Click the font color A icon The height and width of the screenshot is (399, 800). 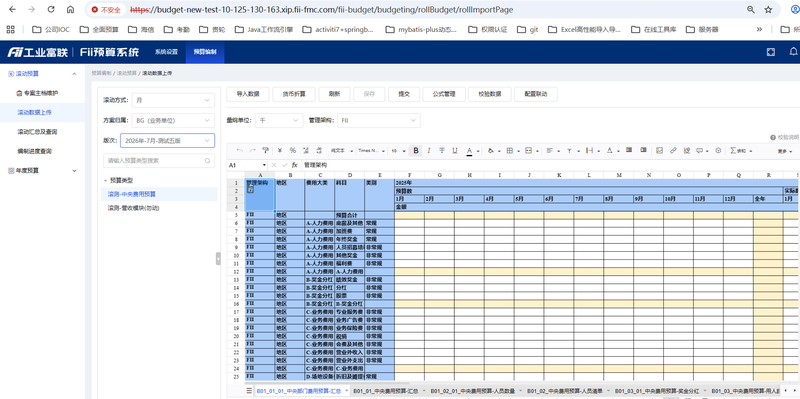(469, 151)
